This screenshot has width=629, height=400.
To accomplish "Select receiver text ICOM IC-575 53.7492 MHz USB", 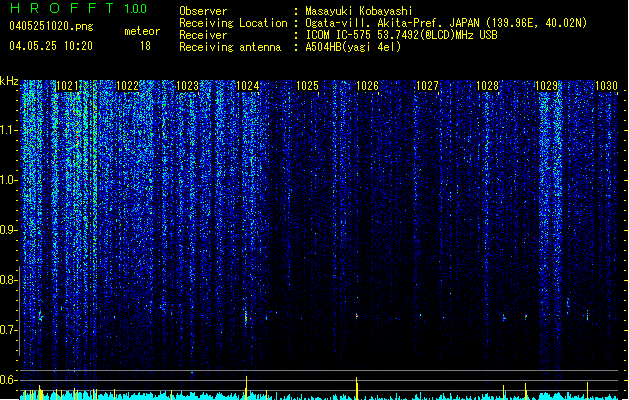I will point(401,35).
